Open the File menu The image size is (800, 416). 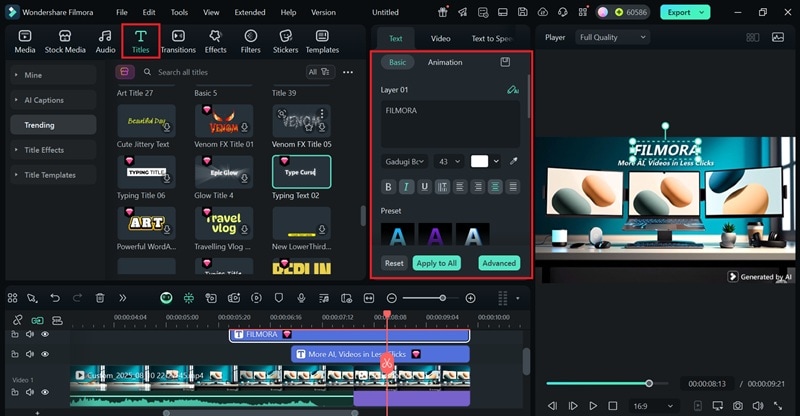121,12
